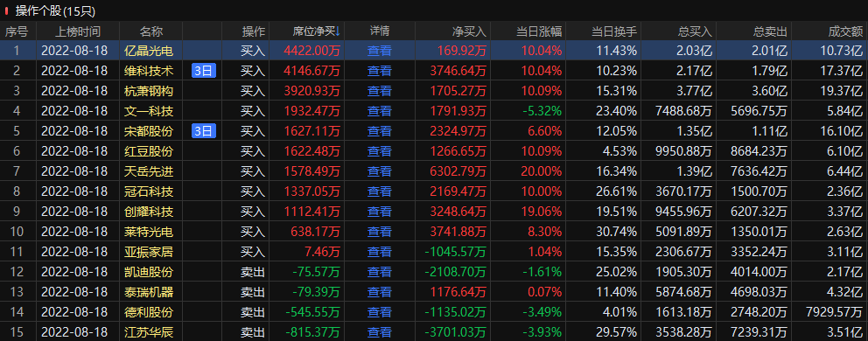Select stock name 莱特光电
The height and width of the screenshot is (341, 868).
click(x=149, y=232)
